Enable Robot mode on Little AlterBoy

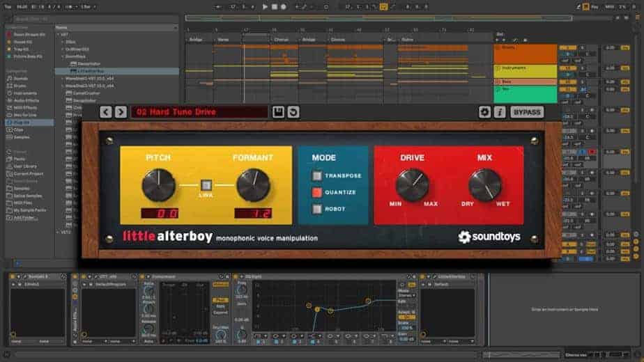tap(317, 209)
